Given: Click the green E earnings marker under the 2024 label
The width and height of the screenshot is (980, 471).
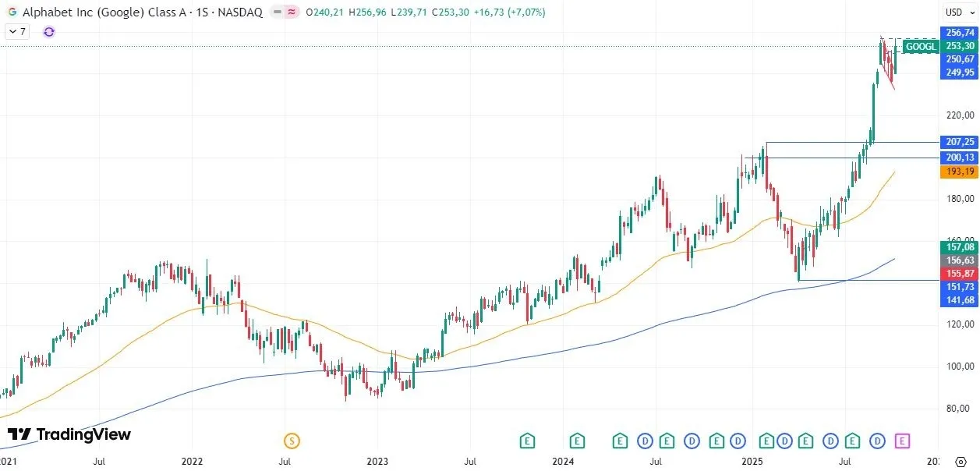Looking at the screenshot, I should click(577, 441).
